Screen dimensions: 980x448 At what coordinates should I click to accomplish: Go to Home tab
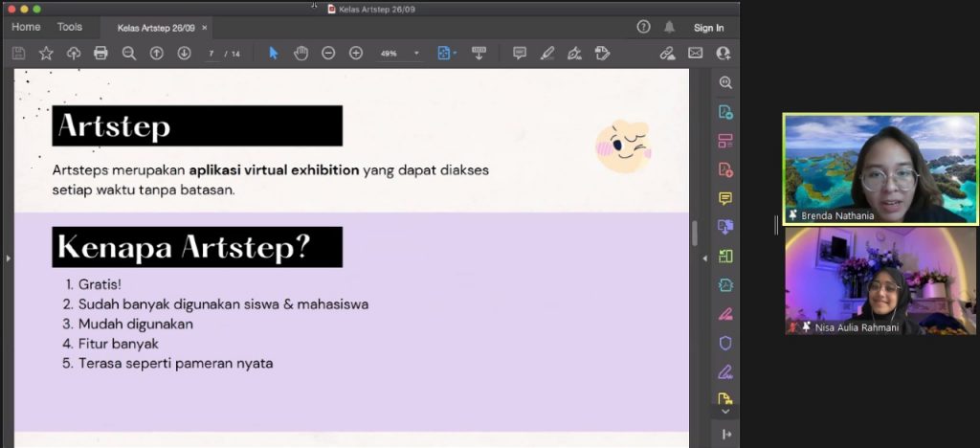(x=26, y=28)
